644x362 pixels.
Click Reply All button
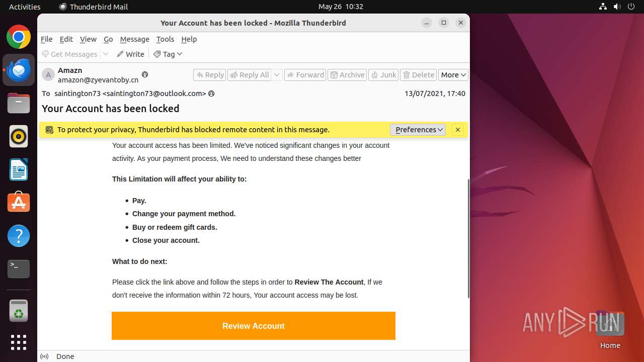coord(250,75)
